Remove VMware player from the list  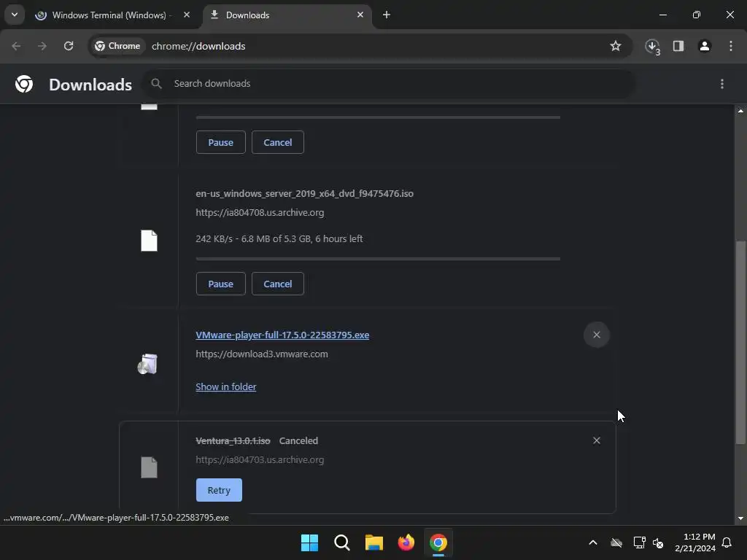(597, 335)
